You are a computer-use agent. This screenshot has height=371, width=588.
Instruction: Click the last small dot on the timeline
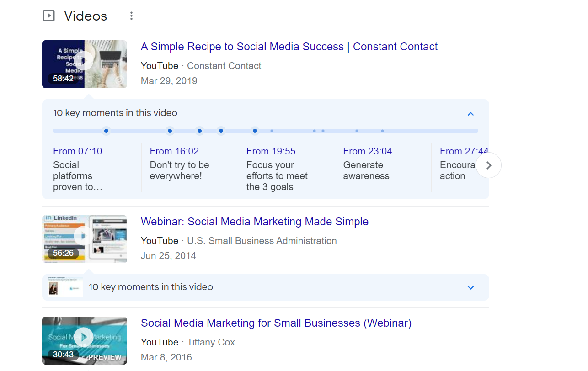click(382, 131)
